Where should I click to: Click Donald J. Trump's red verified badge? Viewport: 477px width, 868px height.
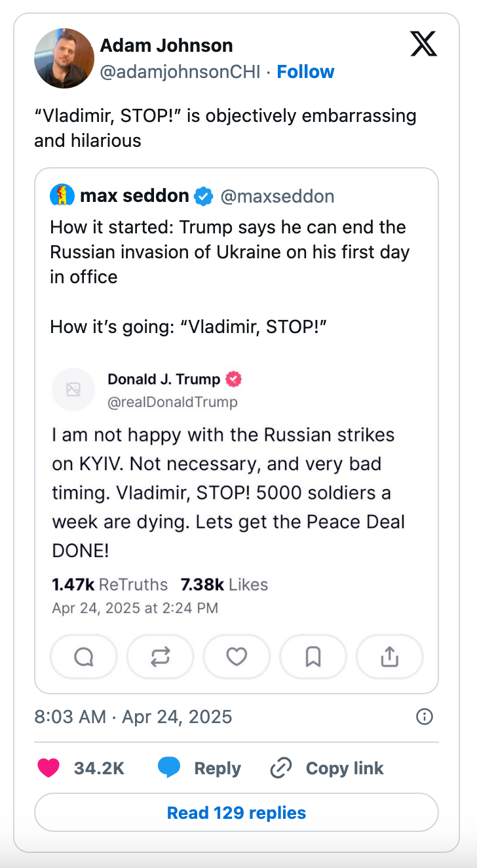coord(233,379)
